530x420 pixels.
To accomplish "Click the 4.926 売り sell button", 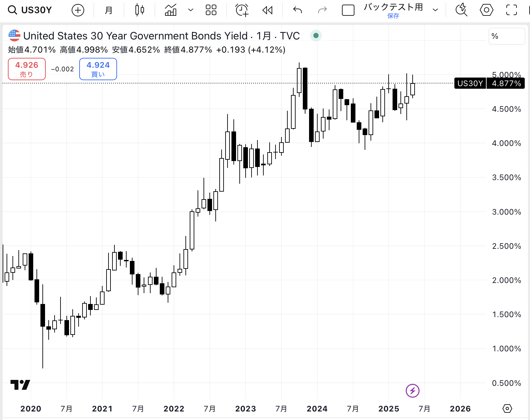I will click(x=27, y=69).
